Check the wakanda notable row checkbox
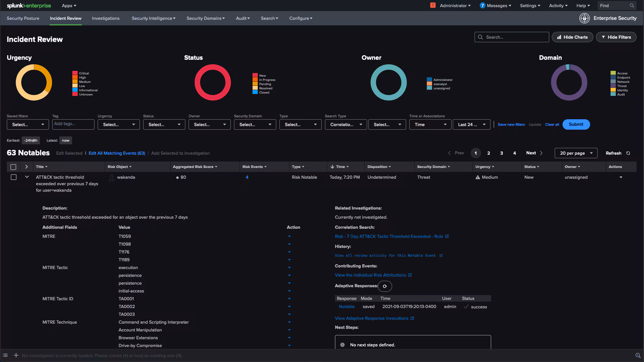This screenshot has width=644, height=362. tap(14, 177)
